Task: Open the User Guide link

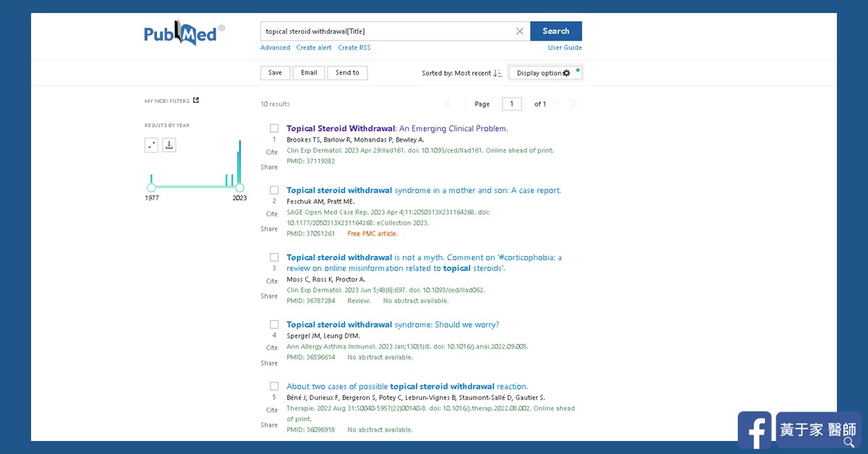Action: pos(565,48)
